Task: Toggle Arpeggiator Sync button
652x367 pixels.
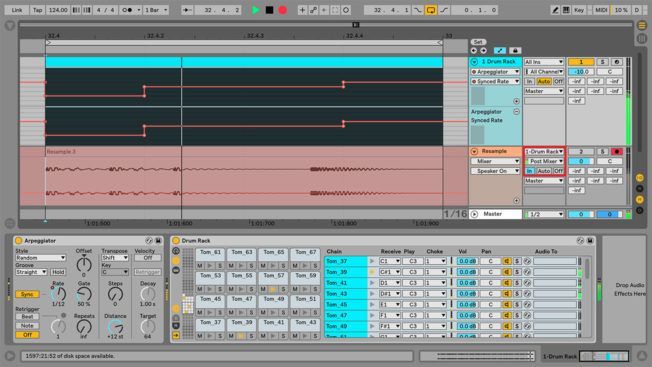Action: coord(27,294)
